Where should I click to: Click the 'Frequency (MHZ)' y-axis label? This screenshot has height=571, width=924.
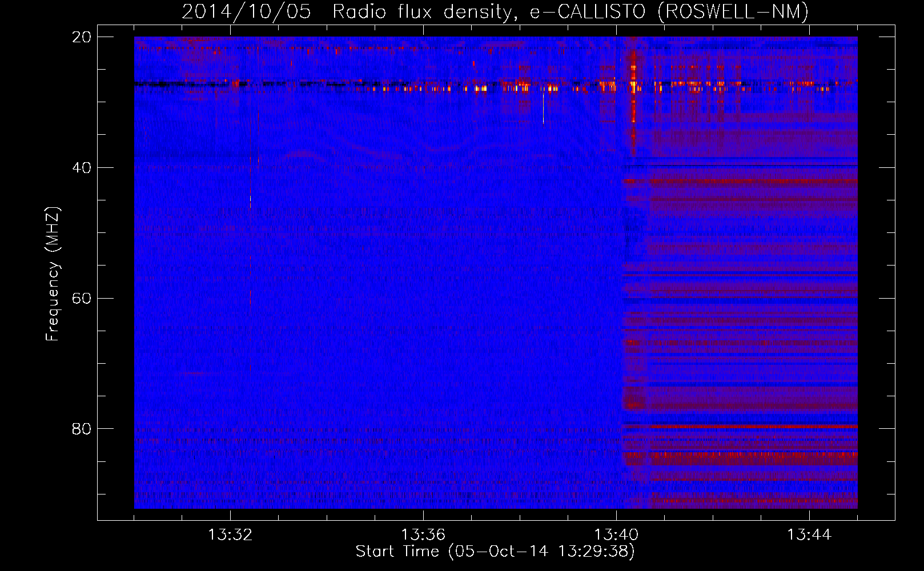tap(53, 274)
